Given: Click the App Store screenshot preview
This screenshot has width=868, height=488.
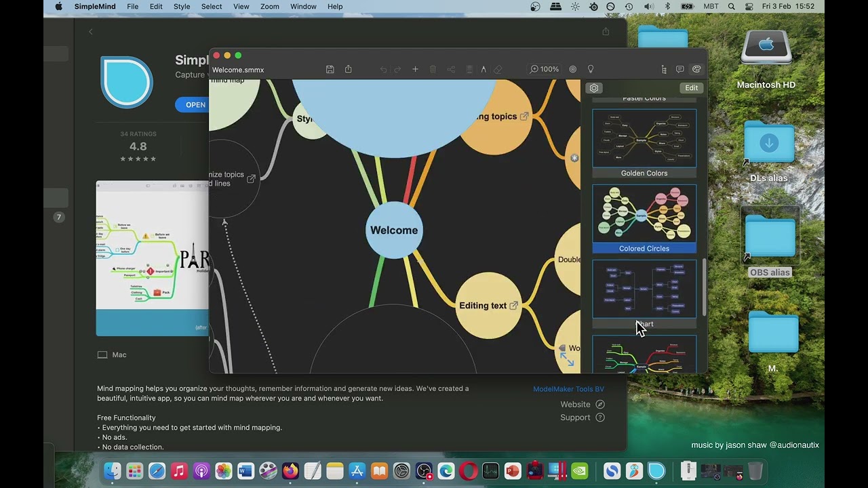Looking at the screenshot, I should tap(153, 258).
